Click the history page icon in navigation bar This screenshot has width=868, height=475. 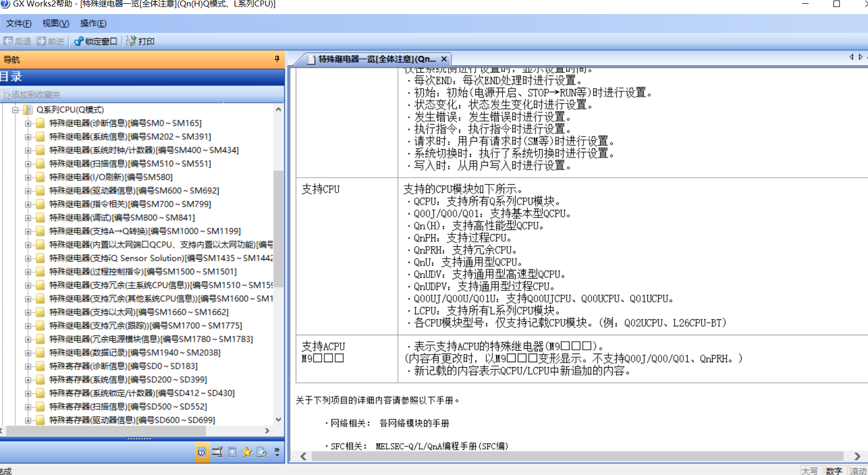click(262, 452)
